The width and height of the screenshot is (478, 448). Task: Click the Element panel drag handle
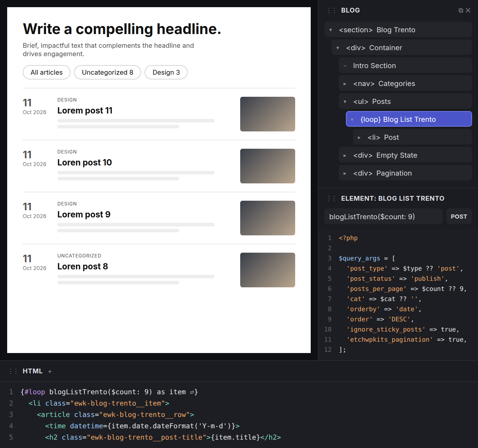[332, 199]
